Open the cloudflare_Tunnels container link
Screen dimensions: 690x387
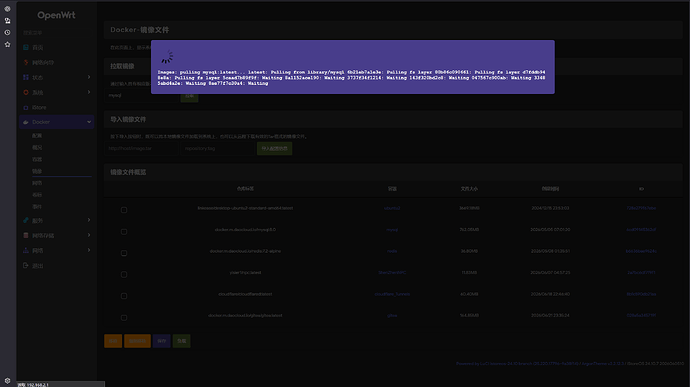392,294
